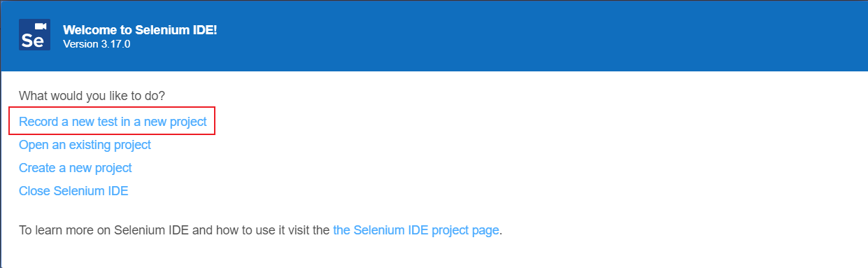Select 'Record a new test in a new project'

click(113, 122)
